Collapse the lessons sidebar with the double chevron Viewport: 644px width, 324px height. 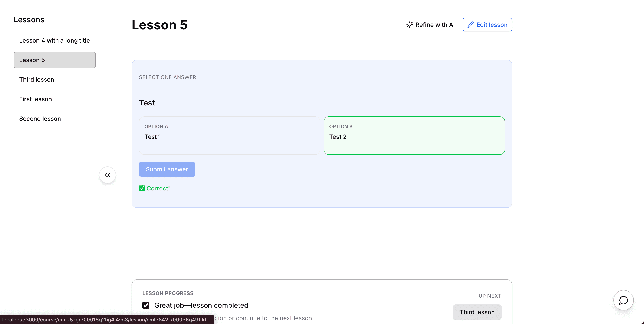click(108, 175)
